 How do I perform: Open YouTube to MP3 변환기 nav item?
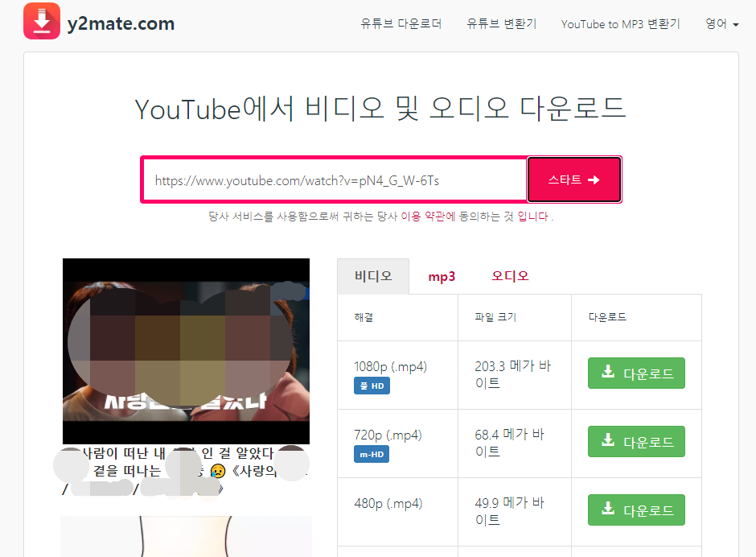click(621, 24)
